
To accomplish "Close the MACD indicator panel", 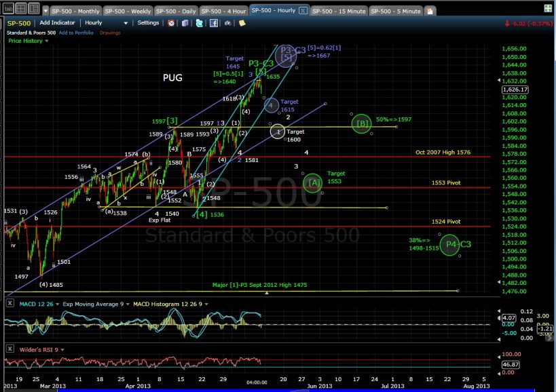I will click(x=10, y=303).
